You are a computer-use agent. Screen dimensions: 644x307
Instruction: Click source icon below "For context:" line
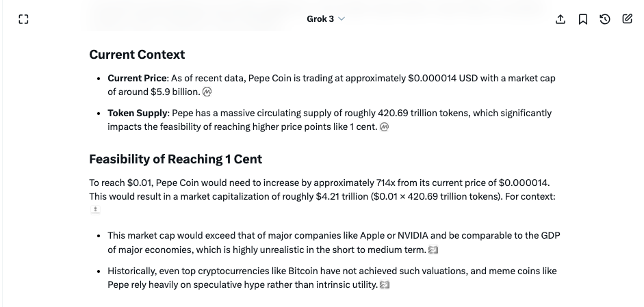click(95, 209)
